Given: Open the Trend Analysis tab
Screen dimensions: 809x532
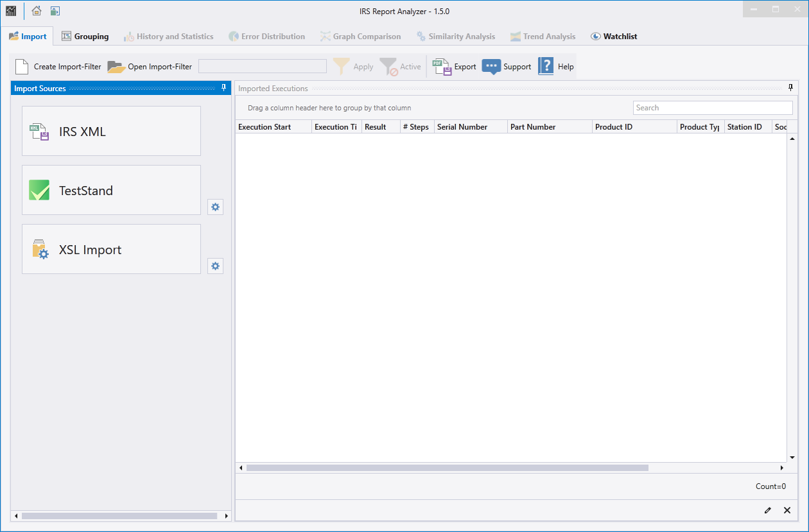Looking at the screenshot, I should (543, 37).
